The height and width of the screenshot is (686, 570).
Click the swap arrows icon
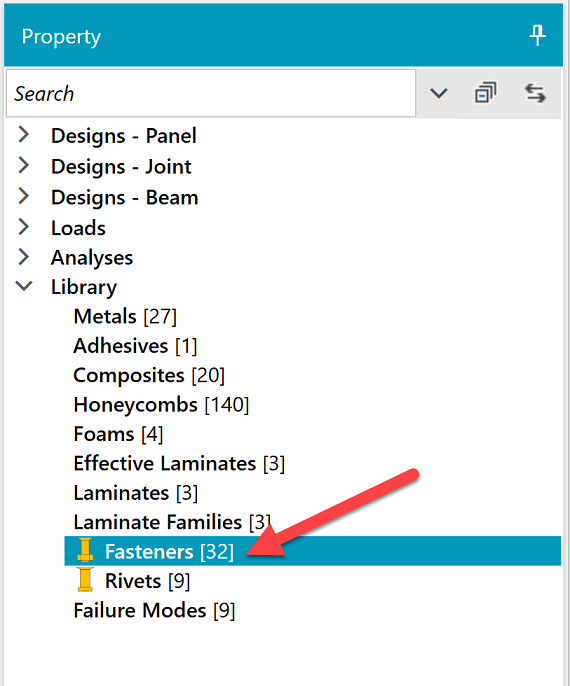tap(535, 93)
